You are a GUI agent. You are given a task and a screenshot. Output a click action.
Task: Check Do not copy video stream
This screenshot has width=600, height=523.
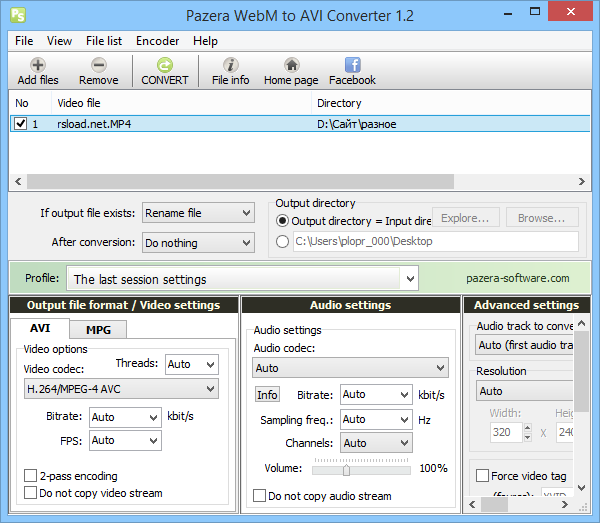pyautogui.click(x=30, y=492)
